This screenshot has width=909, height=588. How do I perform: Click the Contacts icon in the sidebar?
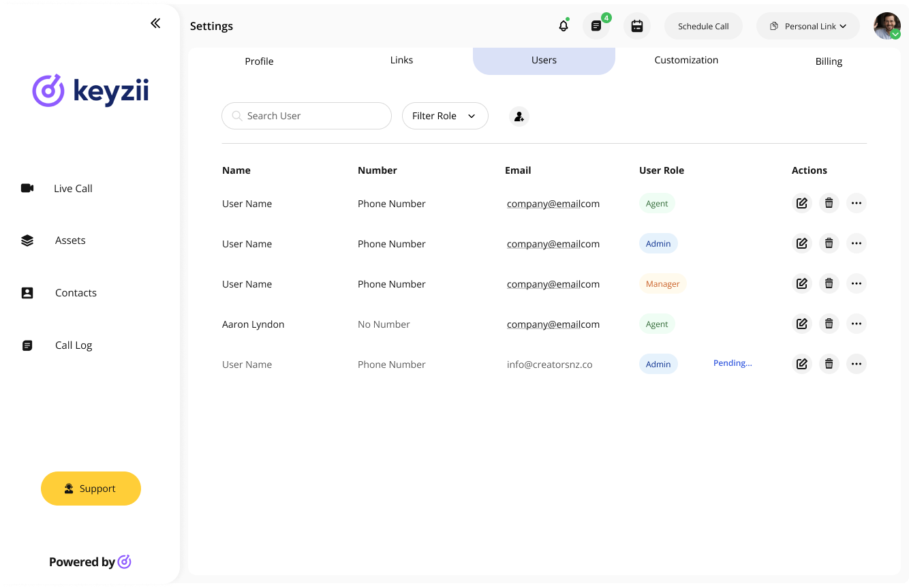[x=27, y=293]
